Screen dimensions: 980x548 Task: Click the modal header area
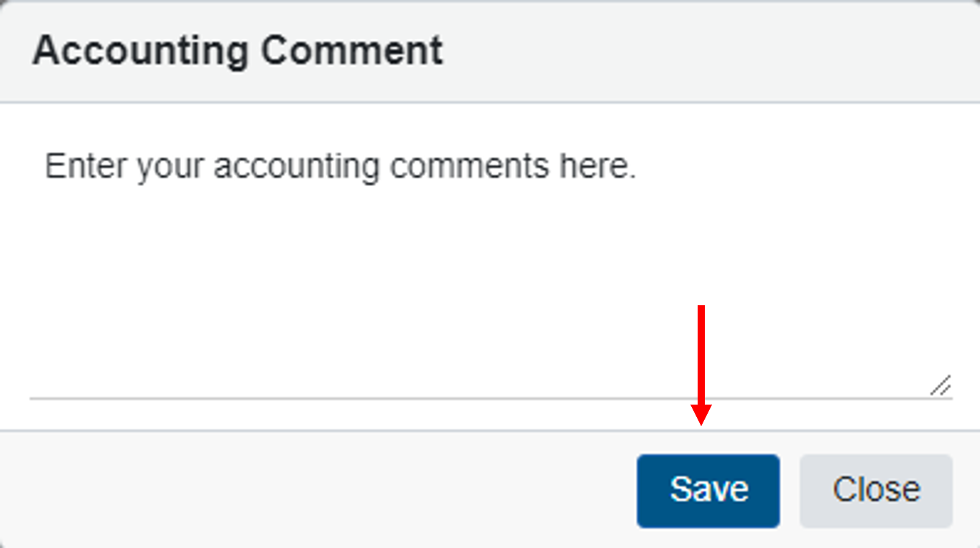click(x=489, y=50)
